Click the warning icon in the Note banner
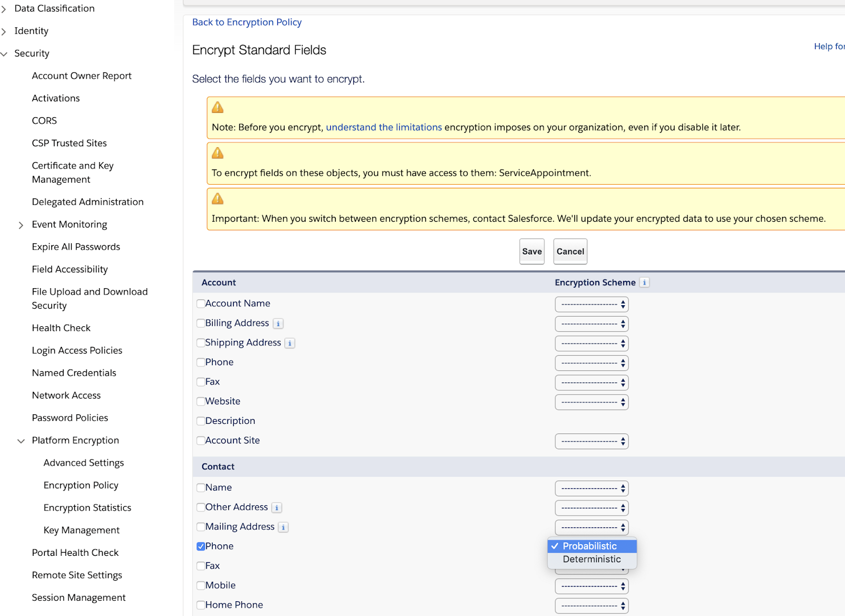 click(218, 107)
